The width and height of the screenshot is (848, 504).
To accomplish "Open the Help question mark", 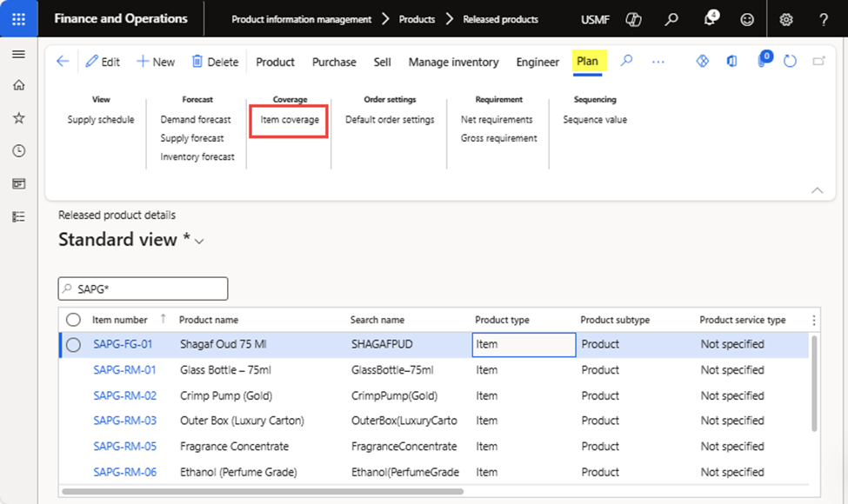I will [823, 19].
